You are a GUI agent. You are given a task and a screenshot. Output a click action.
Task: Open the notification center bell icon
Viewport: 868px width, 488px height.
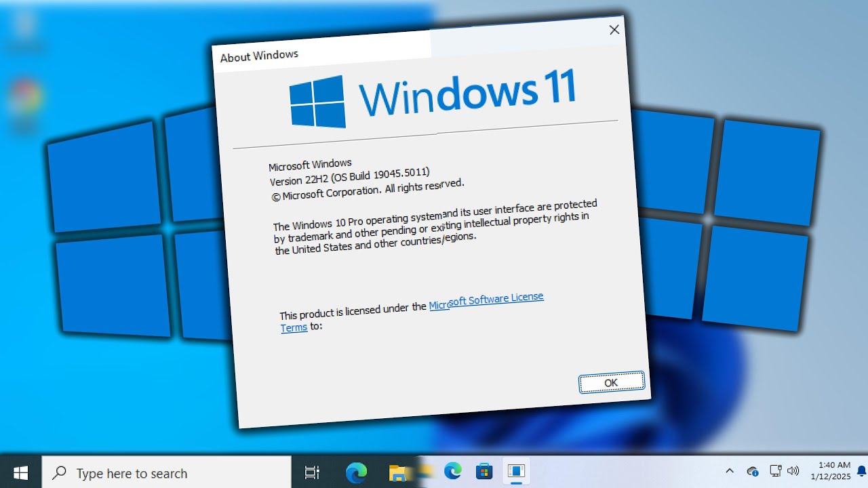coord(861,471)
